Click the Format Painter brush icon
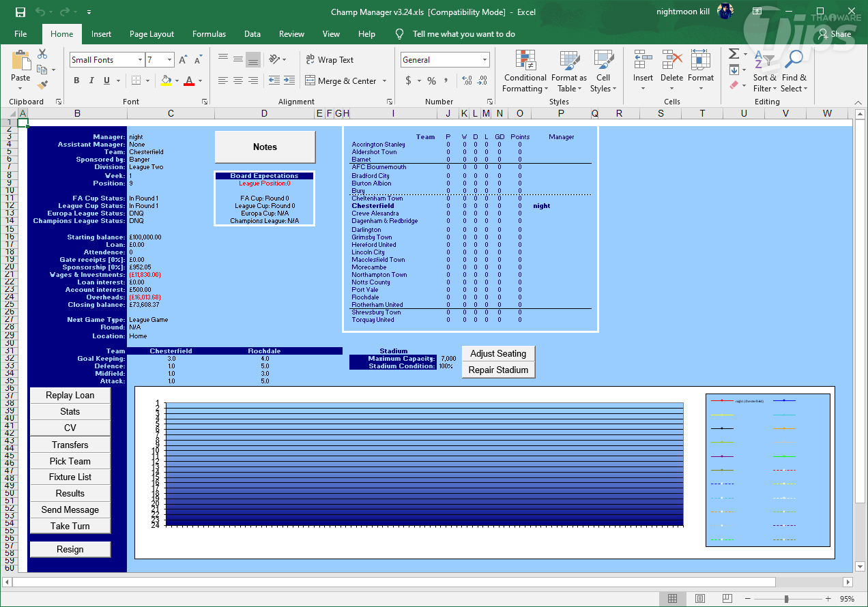 42,85
